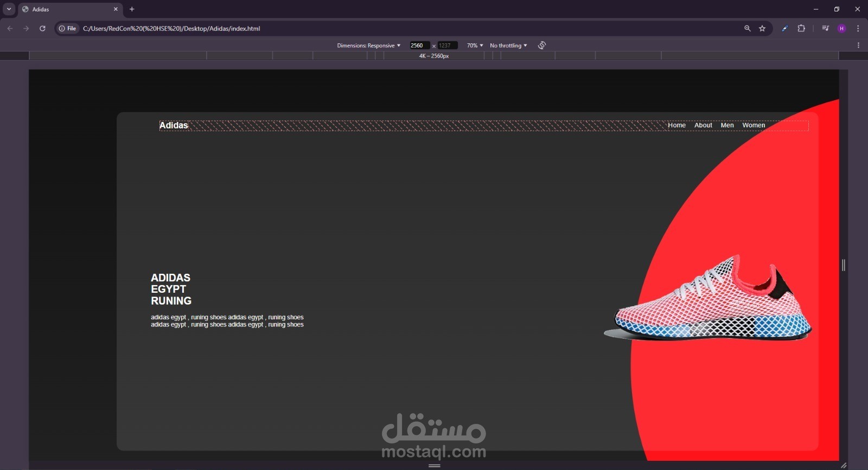Bookmark this page with the star
This screenshot has width=868, height=470.
point(762,28)
